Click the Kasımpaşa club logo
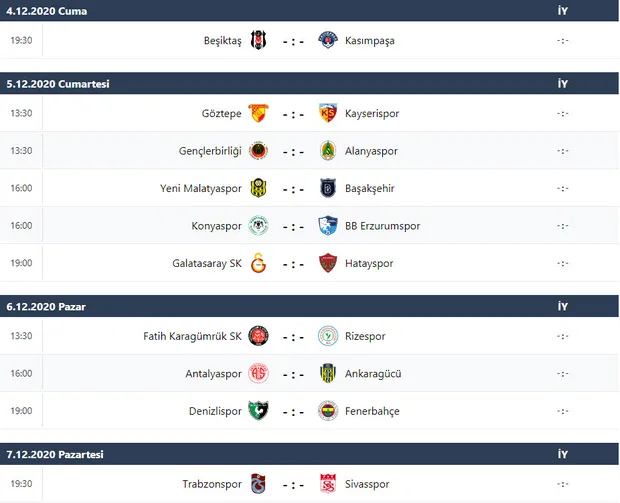This screenshot has width=620, height=503. pos(327,41)
